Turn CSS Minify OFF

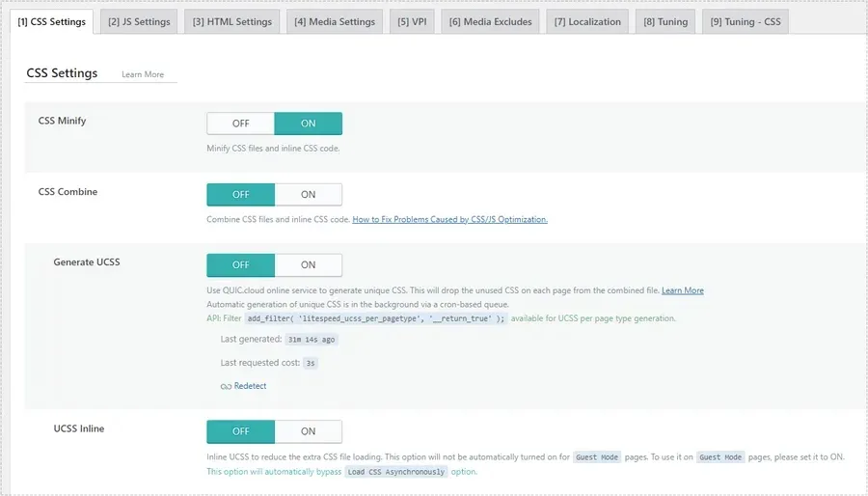click(x=241, y=124)
